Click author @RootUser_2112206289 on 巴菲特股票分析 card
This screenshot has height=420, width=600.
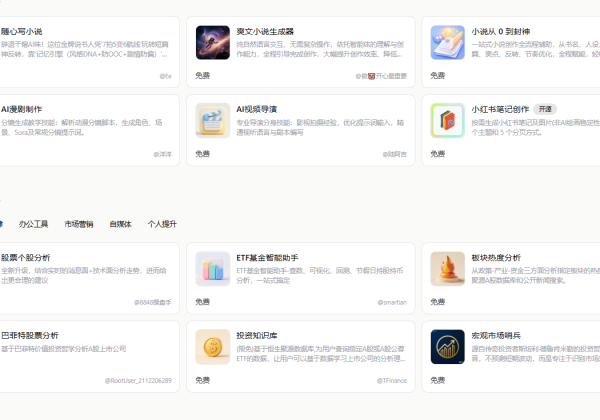138,381
